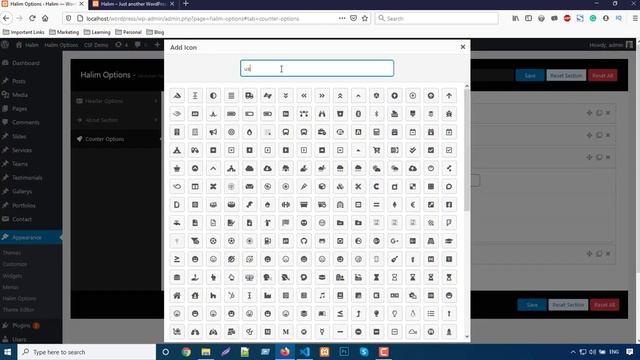The image size is (640, 360).
Task: Click the top Save button
Action: point(530,76)
